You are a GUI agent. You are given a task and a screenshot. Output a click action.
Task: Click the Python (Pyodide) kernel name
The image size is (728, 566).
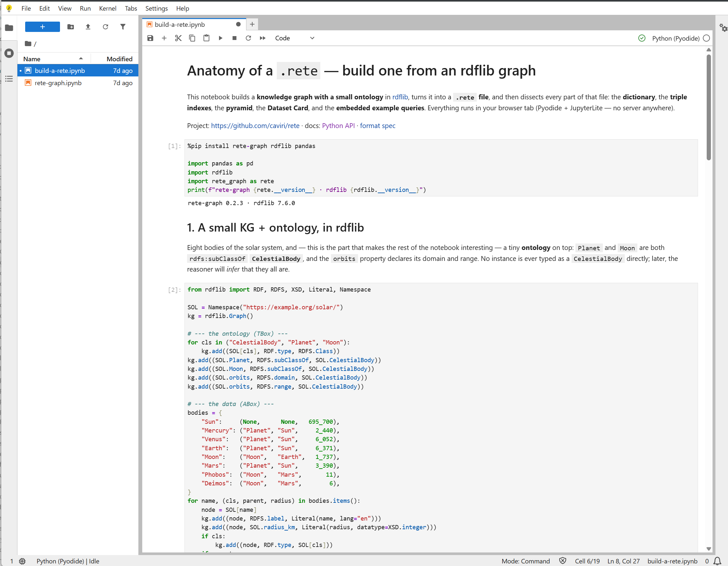[x=676, y=38]
